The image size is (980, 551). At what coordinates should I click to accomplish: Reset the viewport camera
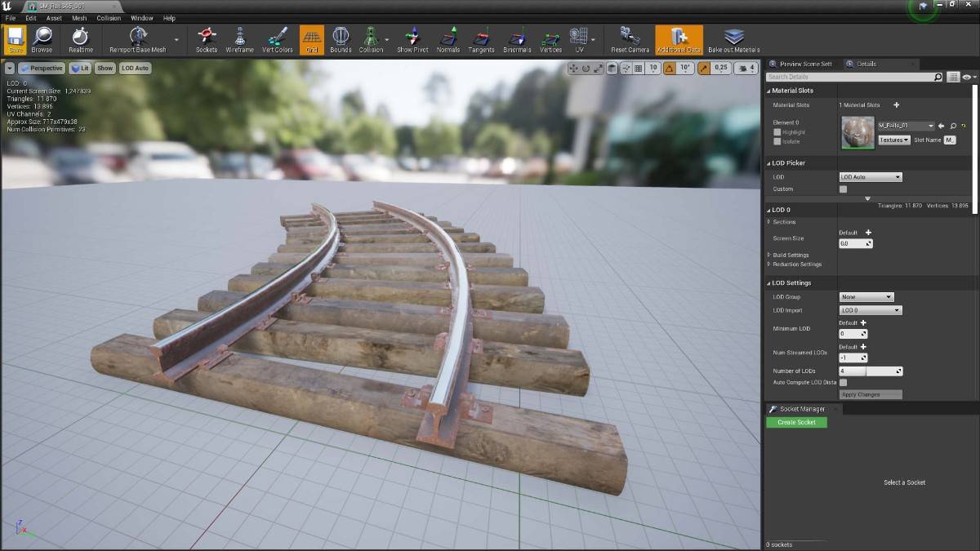coord(630,38)
